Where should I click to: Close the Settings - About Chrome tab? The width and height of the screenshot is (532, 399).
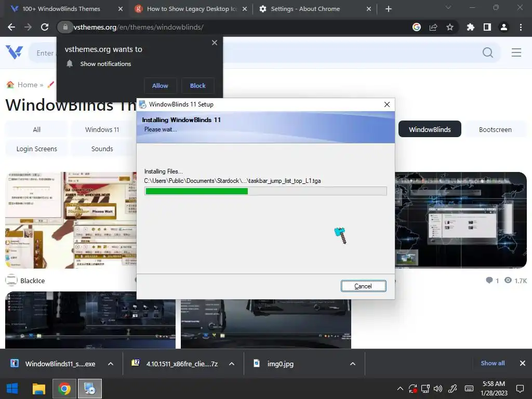point(369,9)
